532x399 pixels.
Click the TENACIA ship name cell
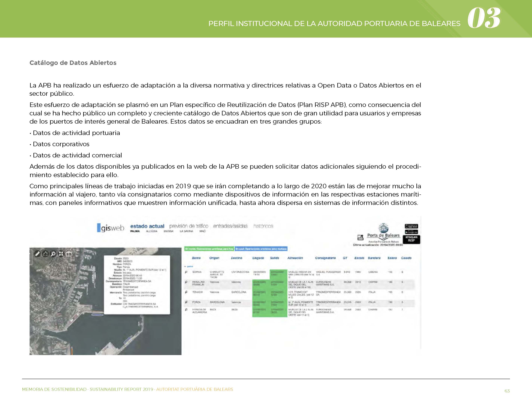point(197,292)
